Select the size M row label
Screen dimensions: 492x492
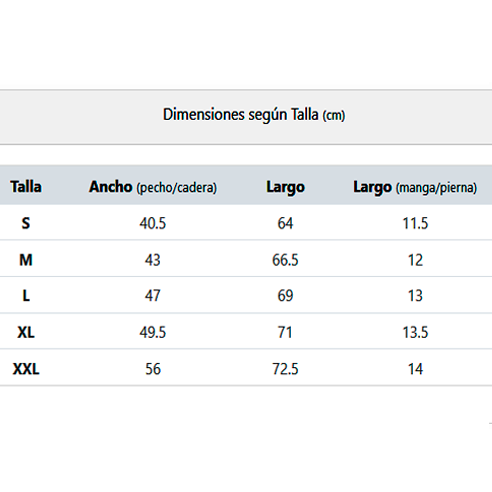click(x=26, y=260)
